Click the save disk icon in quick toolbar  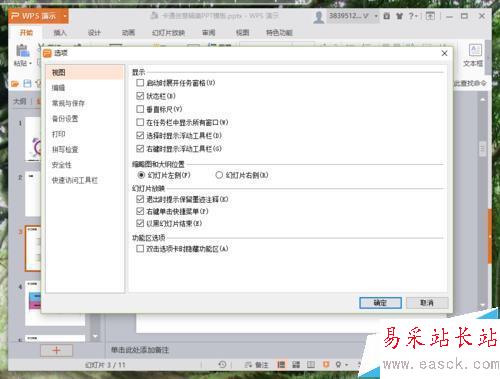[x=27, y=84]
